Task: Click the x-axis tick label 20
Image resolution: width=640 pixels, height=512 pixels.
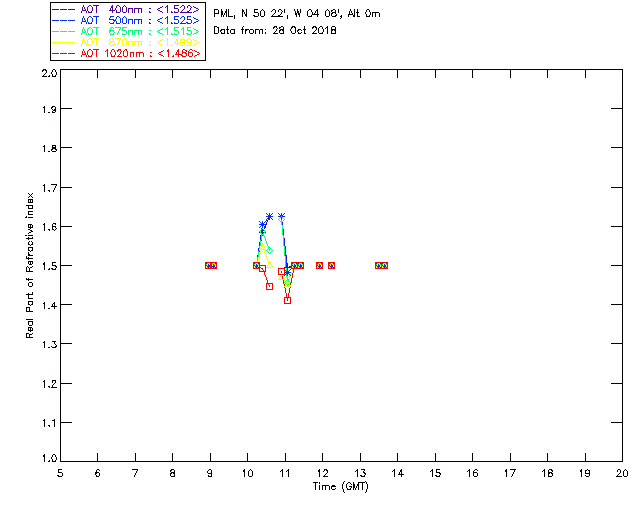Action: click(622, 473)
